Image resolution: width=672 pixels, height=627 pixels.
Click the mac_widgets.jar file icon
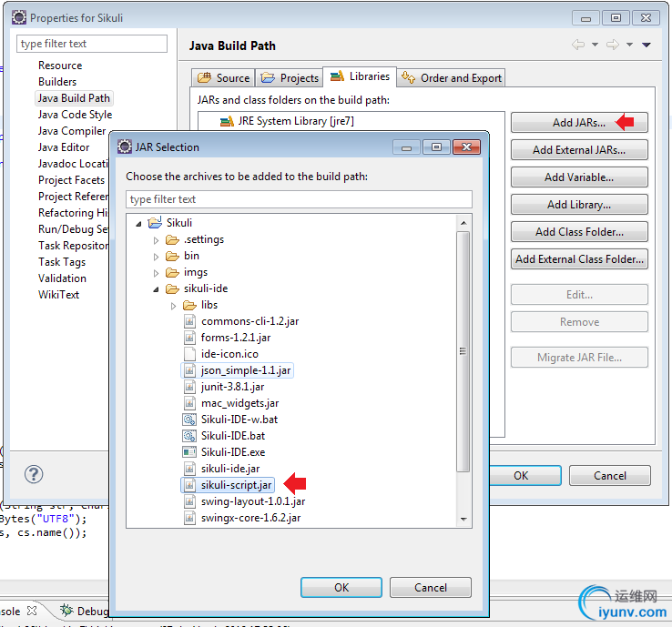click(x=189, y=403)
